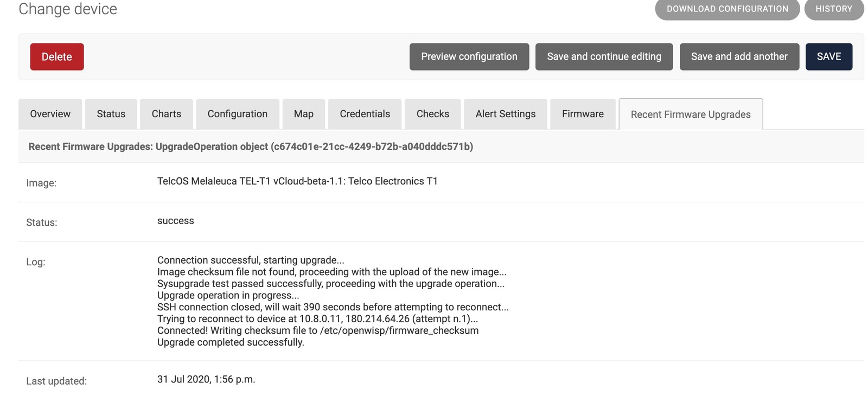Switch to the Overview tab
Screen dimensions: 868x395
coord(50,114)
